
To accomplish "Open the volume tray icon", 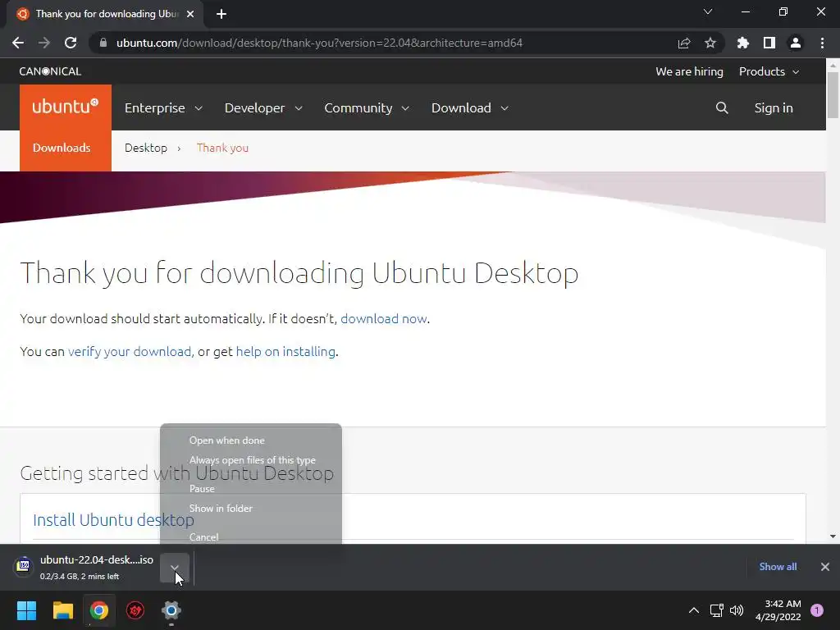I will (x=737, y=610).
